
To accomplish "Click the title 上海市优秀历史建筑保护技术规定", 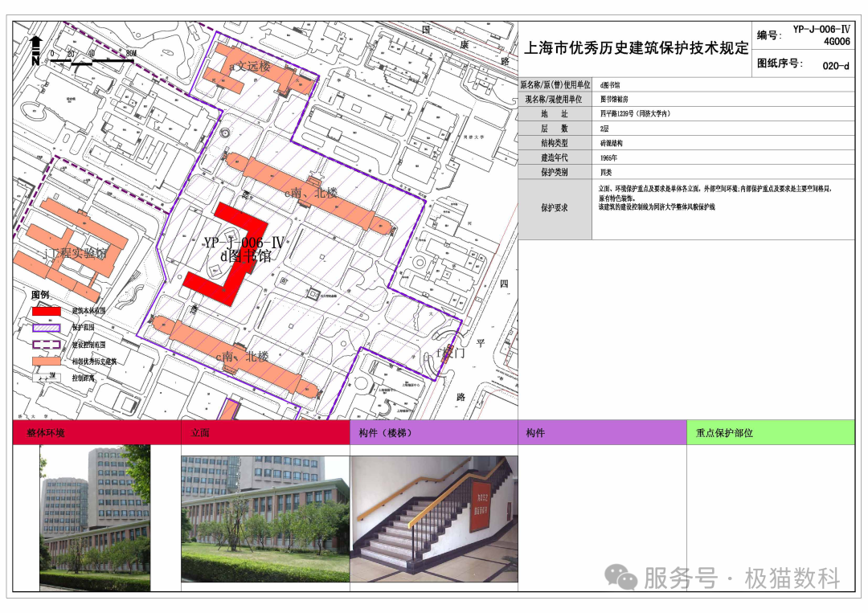I will click(x=636, y=48).
